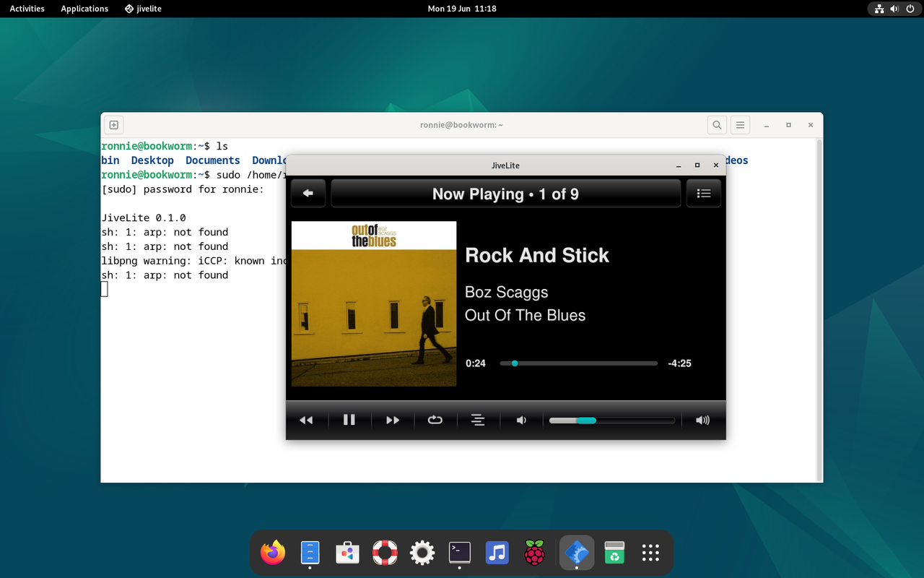Click the sudo password prompt line

click(183, 189)
